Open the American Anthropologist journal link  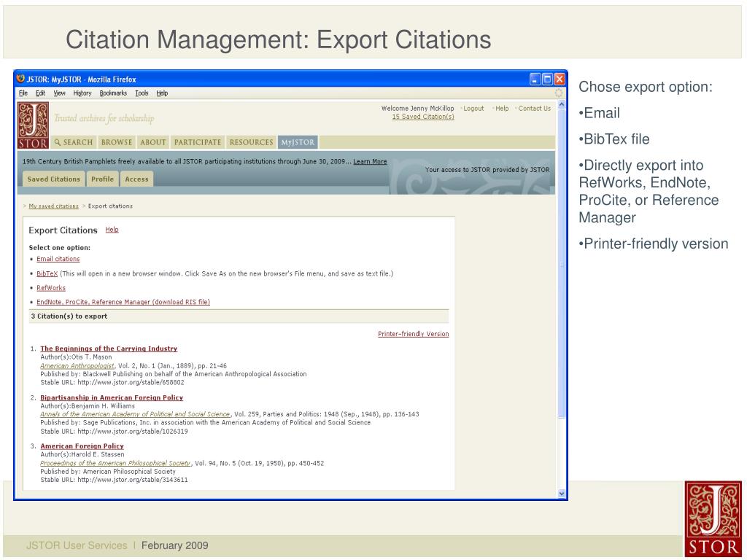click(77, 366)
